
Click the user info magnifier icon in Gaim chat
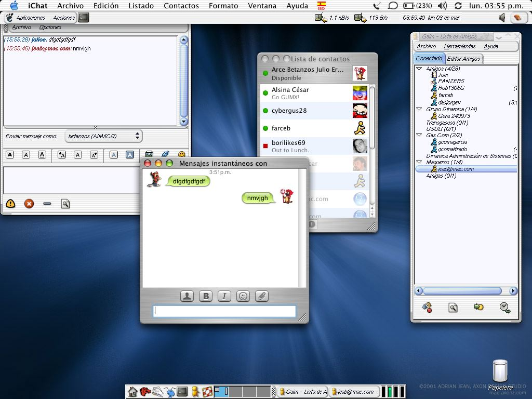tap(65, 204)
